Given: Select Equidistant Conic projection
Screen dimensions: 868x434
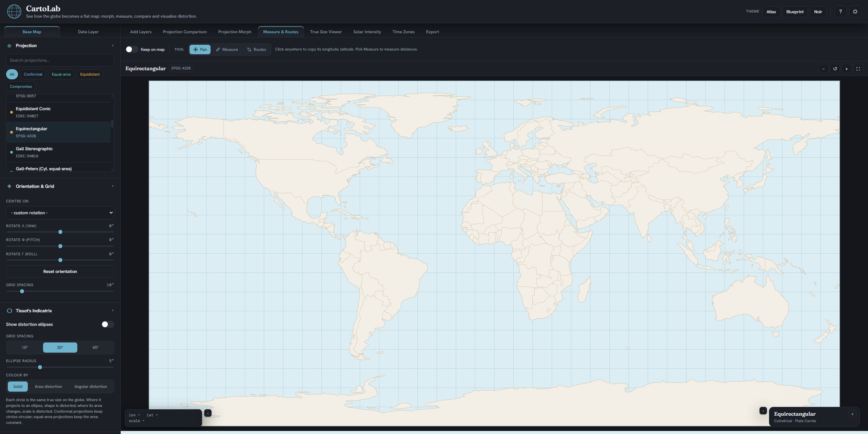Looking at the screenshot, I should click(58, 112).
